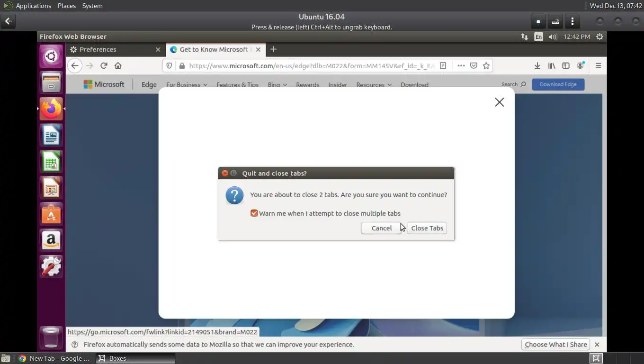Select the Get to Know Microsoft tab

[215, 49]
